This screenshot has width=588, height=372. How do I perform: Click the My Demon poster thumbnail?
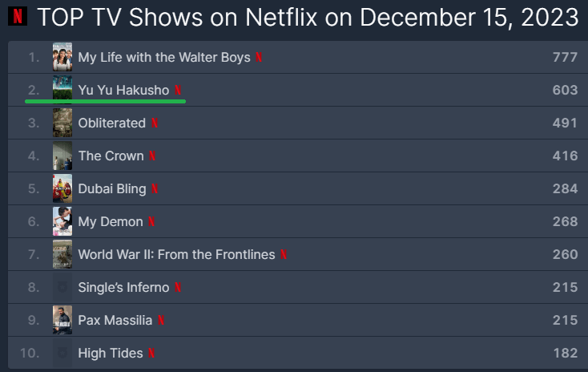(62, 222)
